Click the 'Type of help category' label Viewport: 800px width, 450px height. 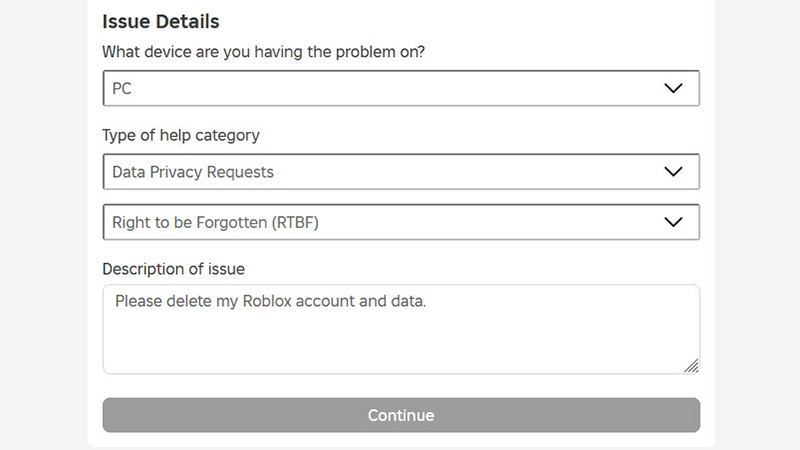click(x=181, y=135)
